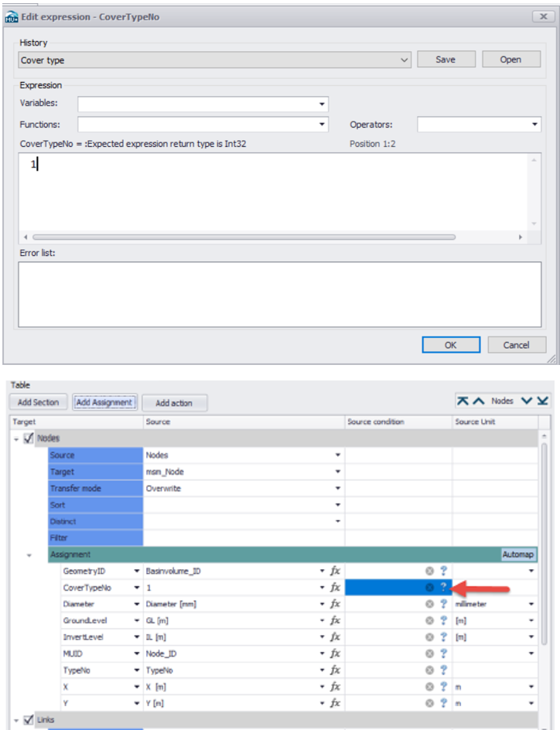
Task: Open millimeter source unit dropdown for Diameter
Action: point(531,604)
